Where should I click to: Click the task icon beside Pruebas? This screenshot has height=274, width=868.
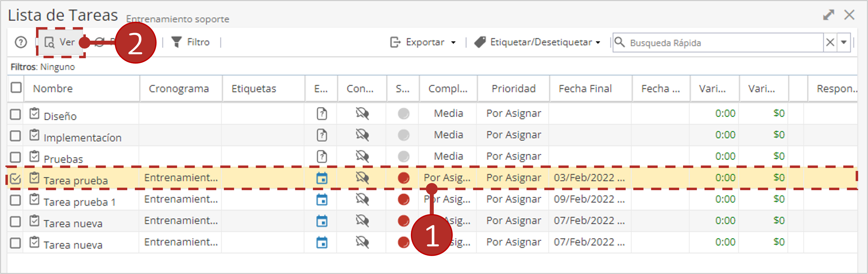[34, 156]
